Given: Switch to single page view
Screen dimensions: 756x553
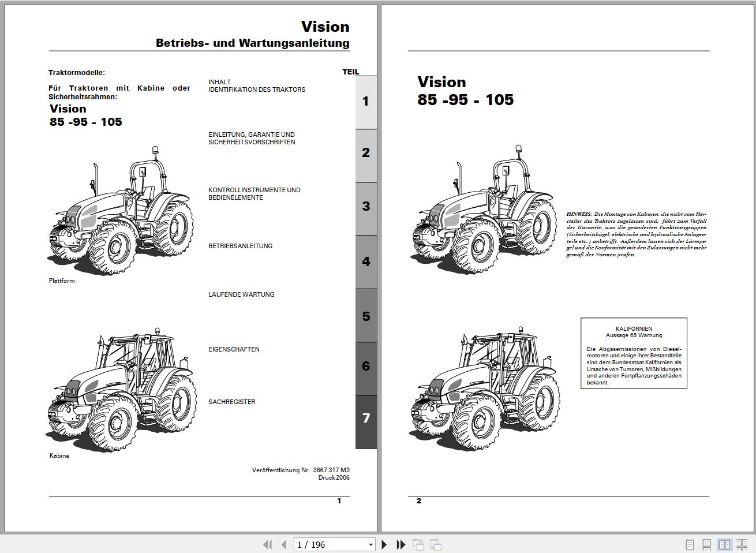Looking at the screenshot, I should pyautogui.click(x=690, y=544).
